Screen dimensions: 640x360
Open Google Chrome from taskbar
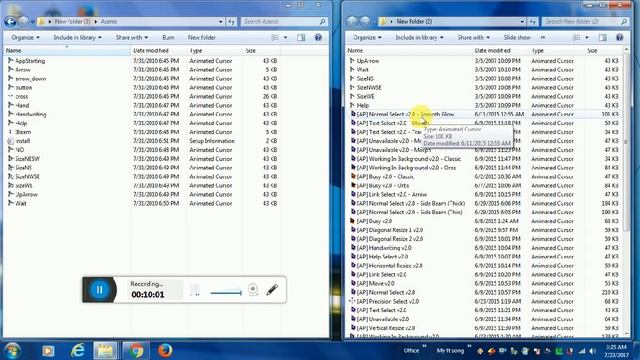tap(136, 351)
